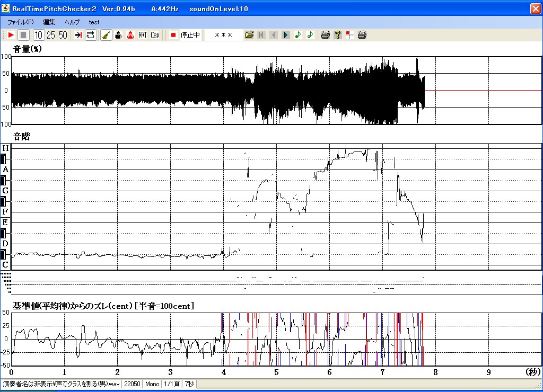Click the H key on piano scale
543x392 pixels.
5,148
